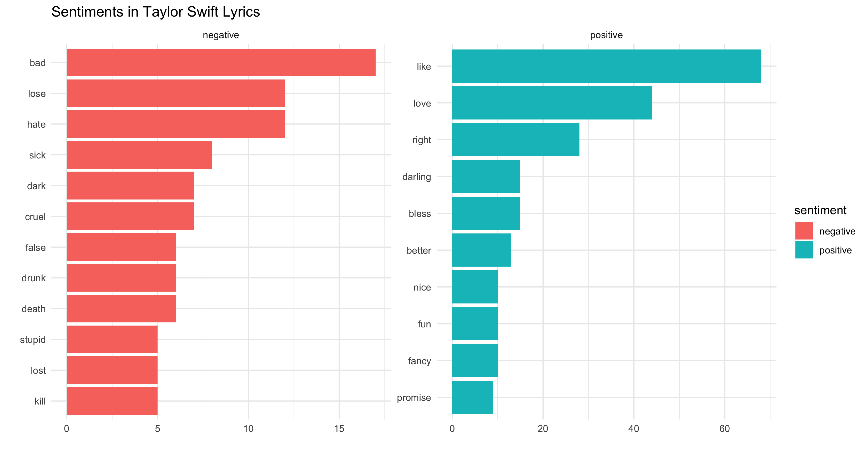Click the 'sentiment' legend title
868x454 pixels.
[820, 210]
